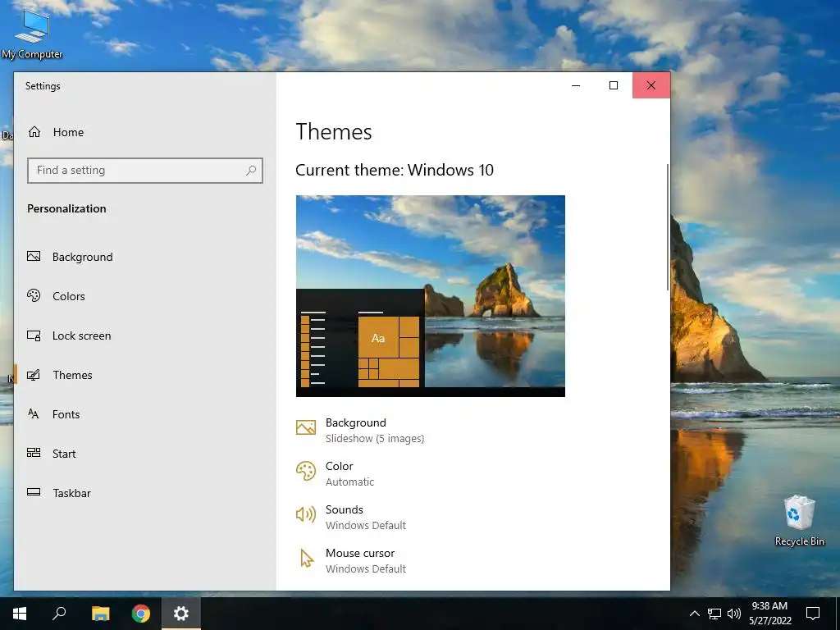Image resolution: width=840 pixels, height=630 pixels.
Task: Click the theme Background picture icon
Action: (x=306, y=427)
